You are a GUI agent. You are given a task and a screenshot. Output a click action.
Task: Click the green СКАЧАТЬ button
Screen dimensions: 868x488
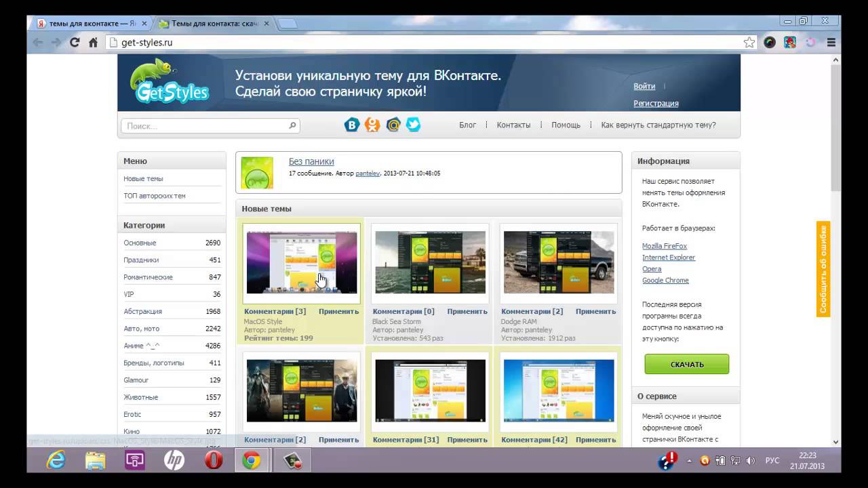tap(687, 364)
